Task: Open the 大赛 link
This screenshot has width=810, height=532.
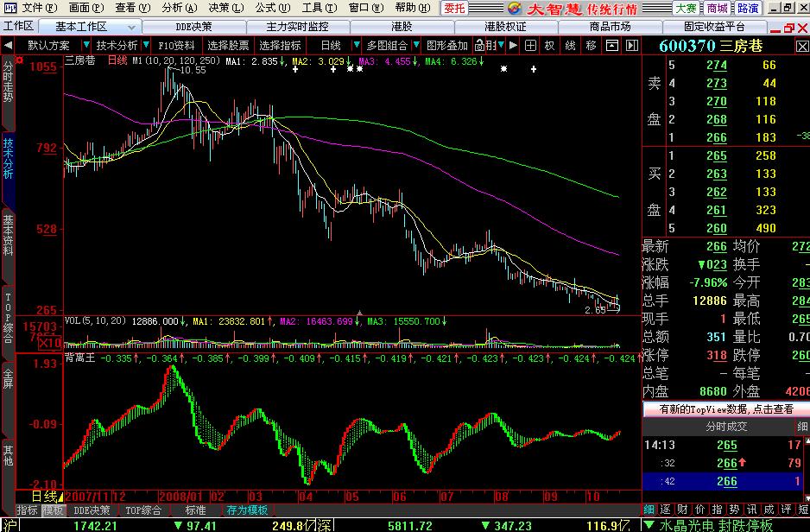Action: [686, 9]
